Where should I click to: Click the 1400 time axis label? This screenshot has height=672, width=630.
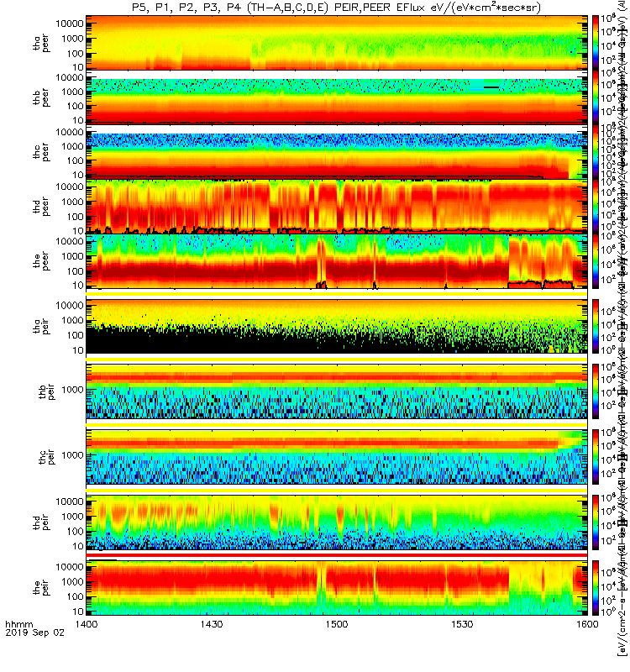pyautogui.click(x=87, y=624)
